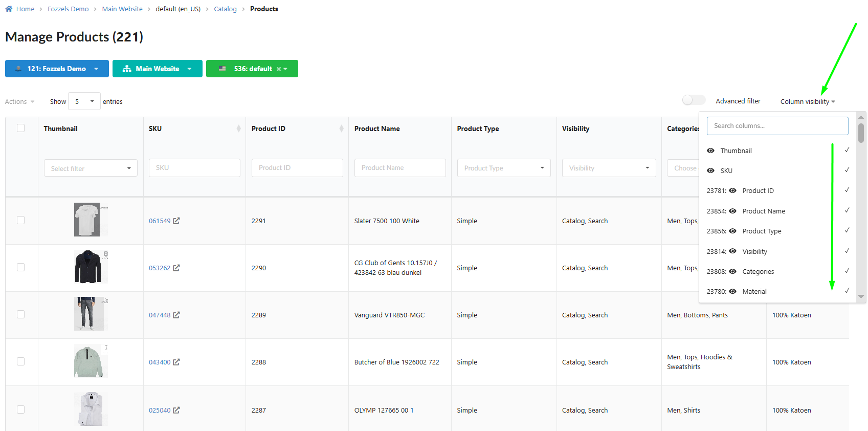Open the Product Type filter dropdown
Image resolution: width=868 pixels, height=431 pixels.
coord(503,168)
